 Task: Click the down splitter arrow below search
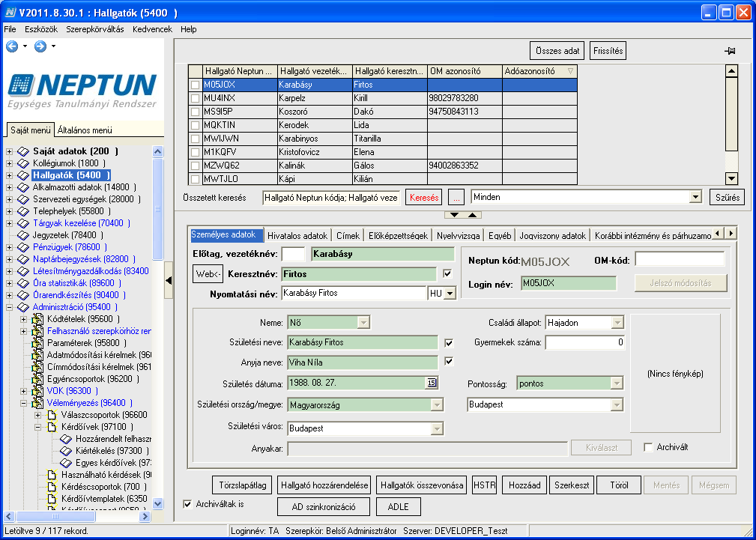(455, 215)
